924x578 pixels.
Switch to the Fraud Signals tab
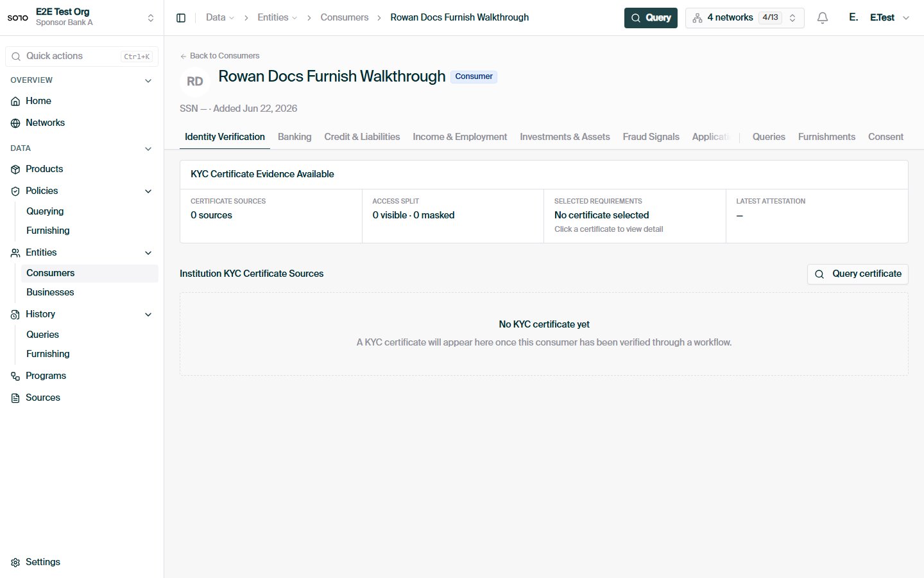(651, 137)
